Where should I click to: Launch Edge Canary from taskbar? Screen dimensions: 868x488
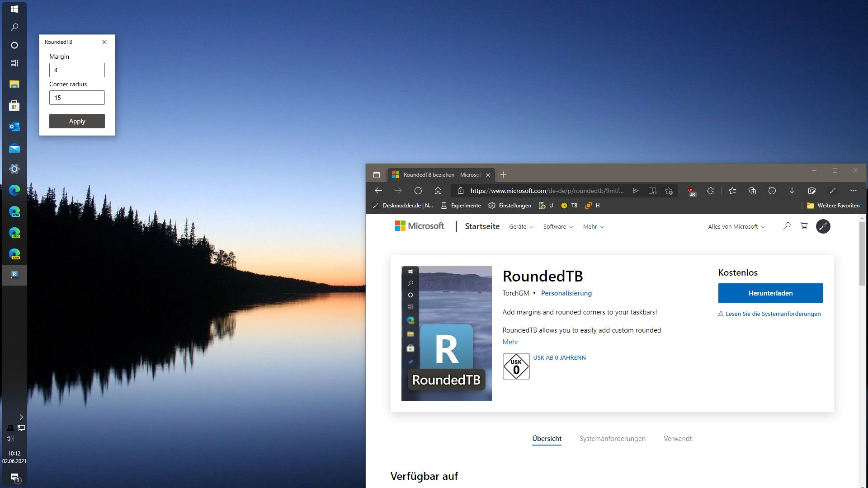[x=14, y=254]
